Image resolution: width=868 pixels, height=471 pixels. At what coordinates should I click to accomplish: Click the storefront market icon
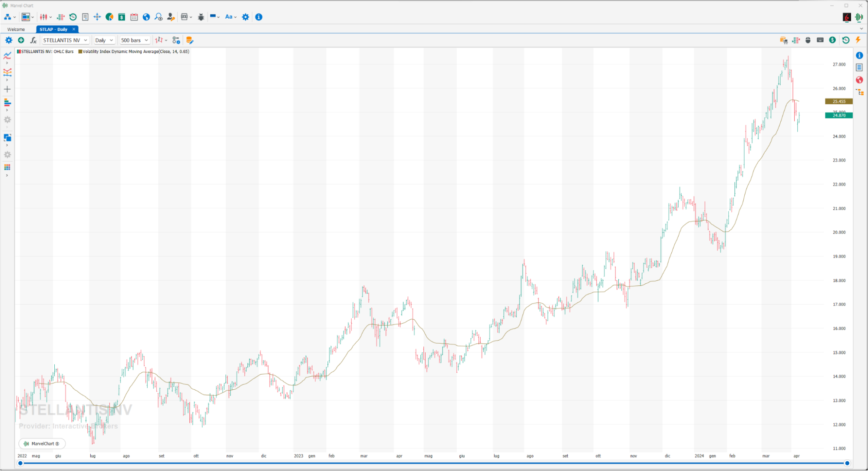click(x=185, y=17)
